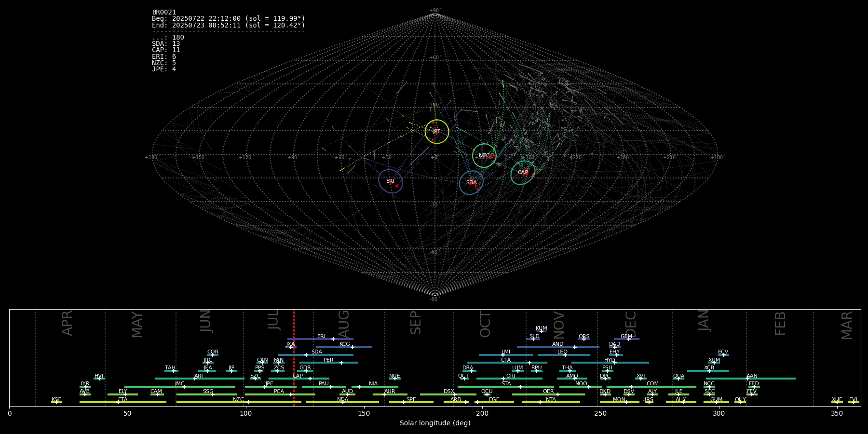Screen dimensions: 868x434
Task: Select the 'Beg: 20250722 22:12:00' line
Action: (229, 19)
